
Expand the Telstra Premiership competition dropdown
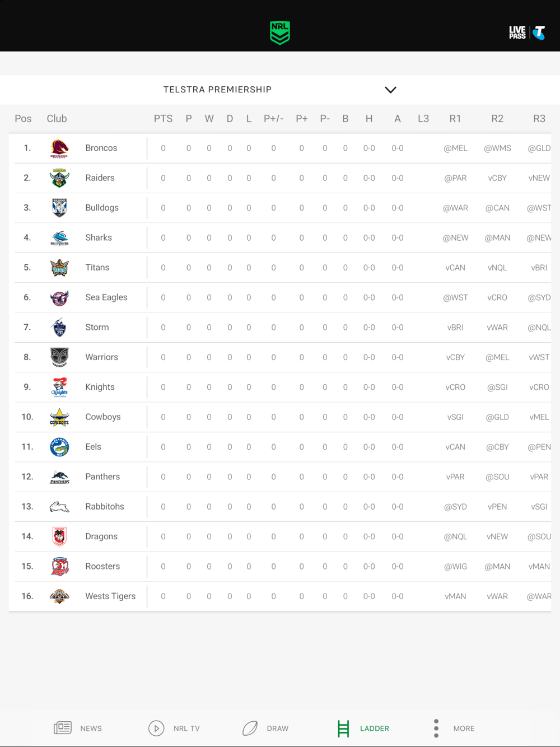click(280, 90)
